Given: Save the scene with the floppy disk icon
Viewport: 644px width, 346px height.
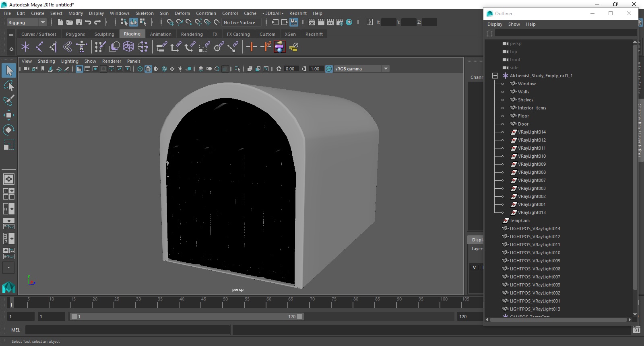Looking at the screenshot, I should click(x=79, y=23).
